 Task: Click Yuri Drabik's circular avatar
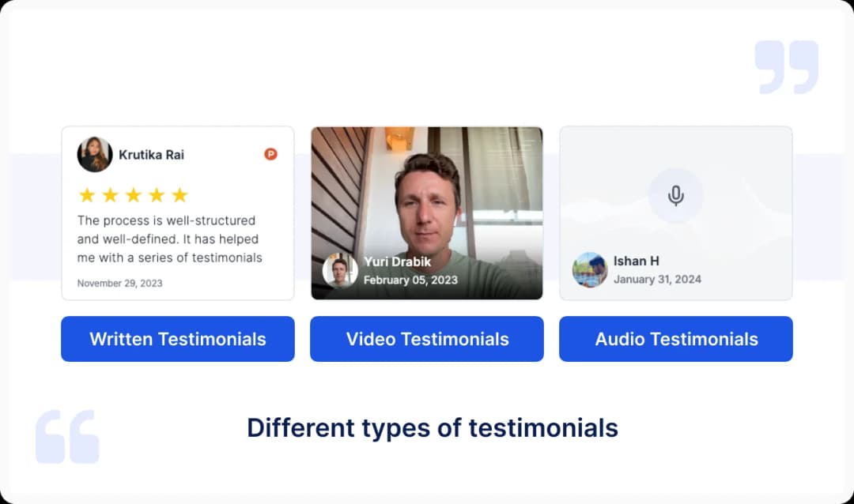(x=340, y=271)
